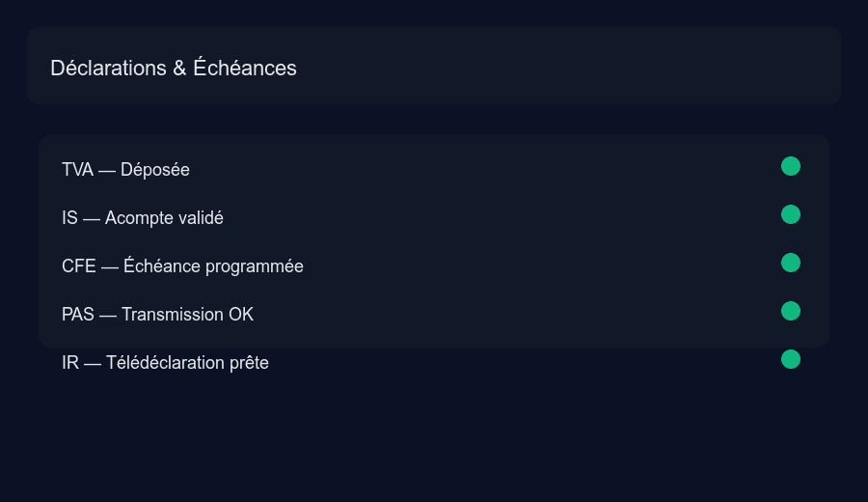Click the word "Déclarations" in the header
The width and height of the screenshot is (868, 502).
[x=108, y=69]
